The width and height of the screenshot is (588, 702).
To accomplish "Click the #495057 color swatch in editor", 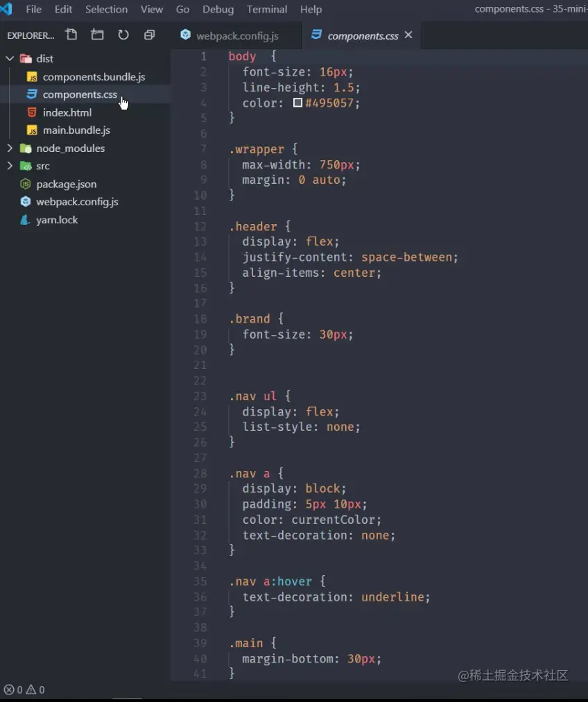I will 297,103.
